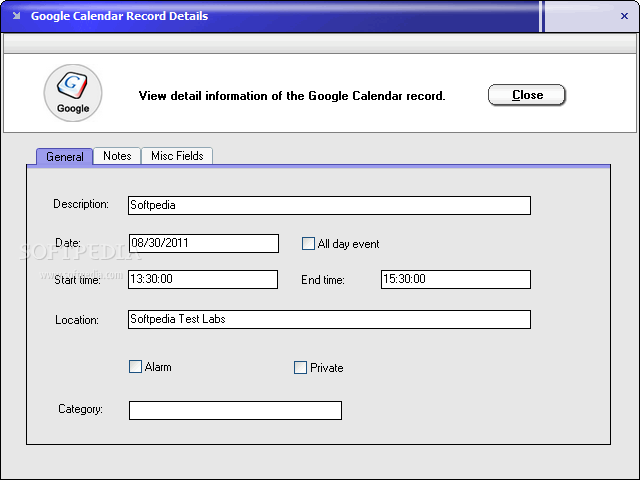Click the Location field Softpedia Test Labs
640x480 pixels.
pos(329,319)
